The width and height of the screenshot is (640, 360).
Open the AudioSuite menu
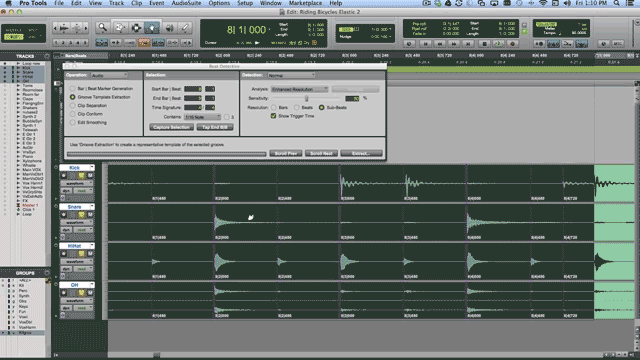(186, 3)
